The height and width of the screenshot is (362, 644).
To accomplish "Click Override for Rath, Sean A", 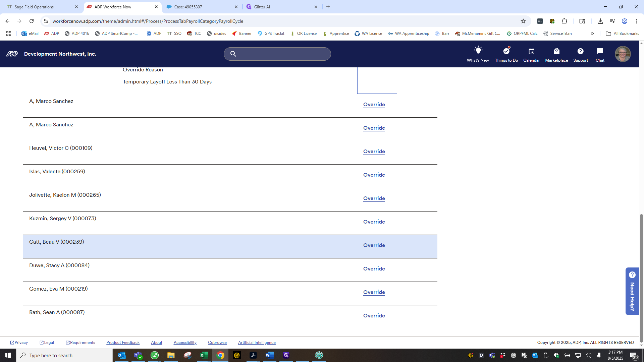I will click(374, 316).
